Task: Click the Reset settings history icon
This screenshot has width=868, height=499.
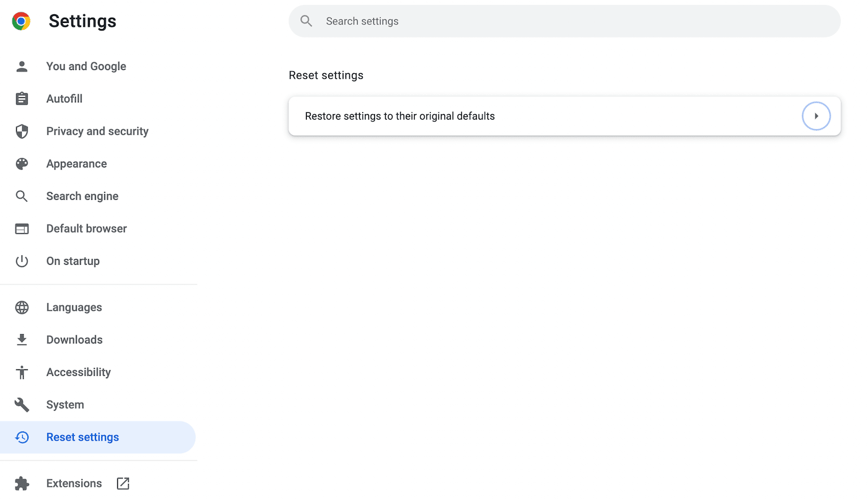Action: point(22,437)
